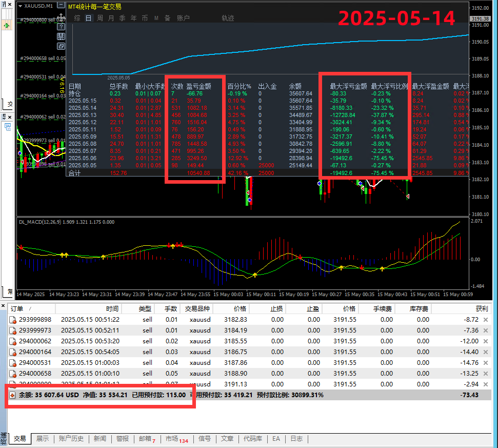498x448 pixels.
Task: Close order 293999973 with its X
Action: tap(486, 330)
